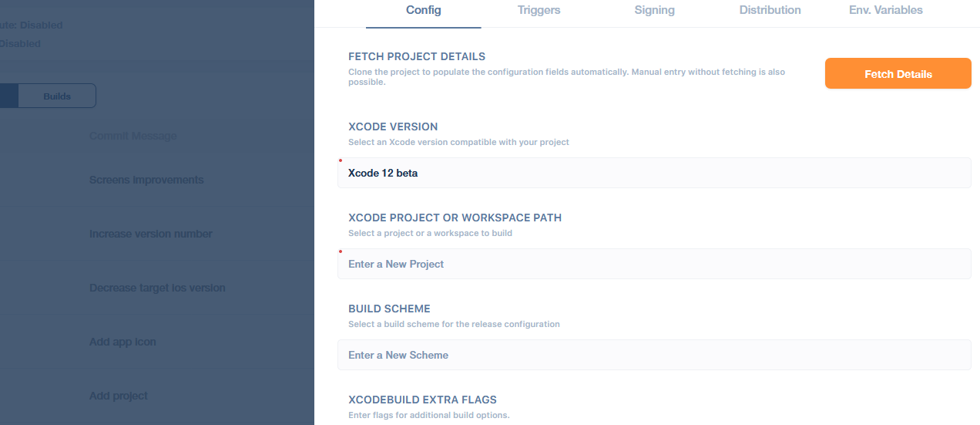The height and width of the screenshot is (425, 980).
Task: Select the 'Increase version number' commit row
Action: point(157,234)
